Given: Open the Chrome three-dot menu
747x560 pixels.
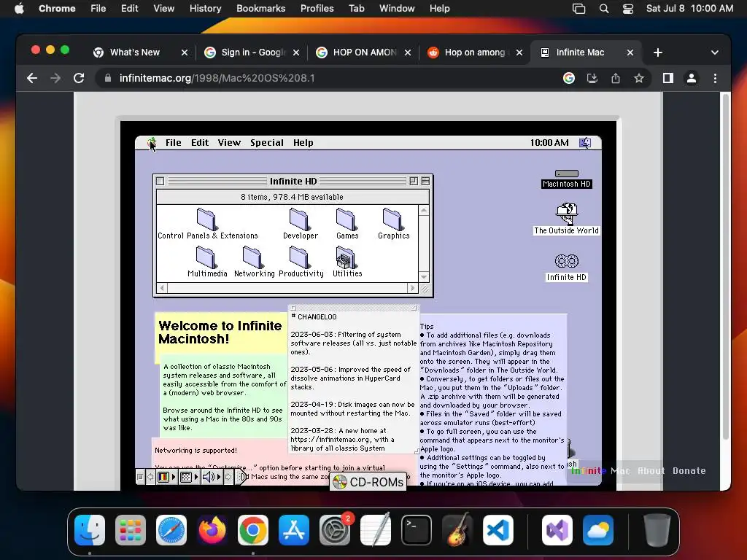Looking at the screenshot, I should click(715, 78).
